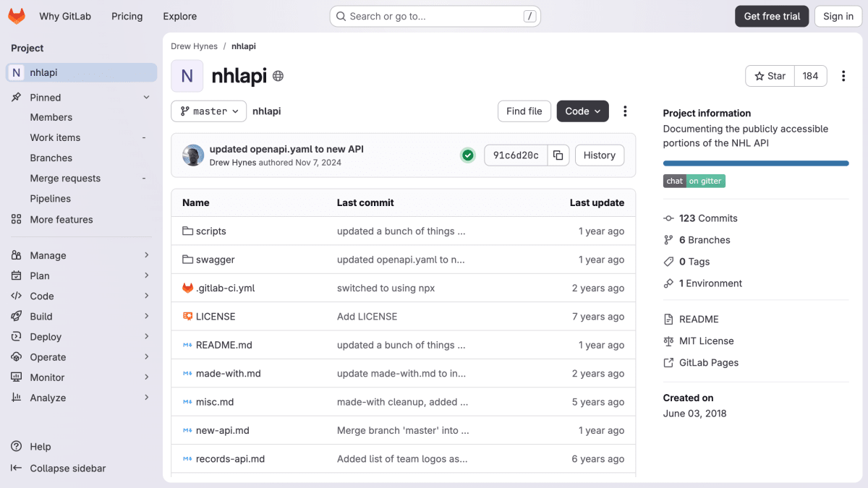The height and width of the screenshot is (488, 868).
Task: Open the MIT License link
Action: (706, 341)
